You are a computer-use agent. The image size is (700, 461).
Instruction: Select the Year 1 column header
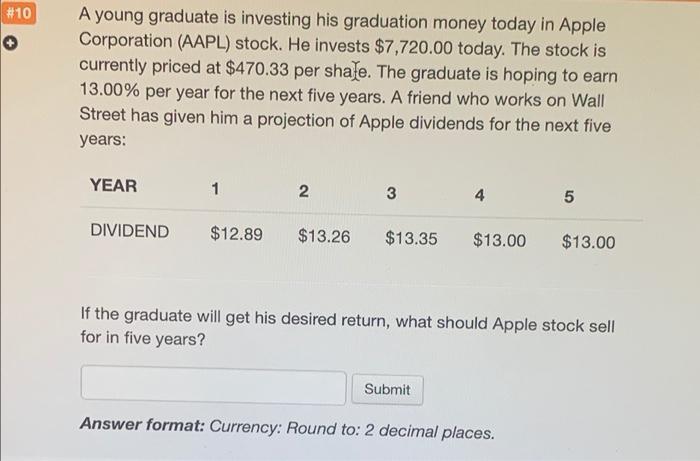coord(215,189)
